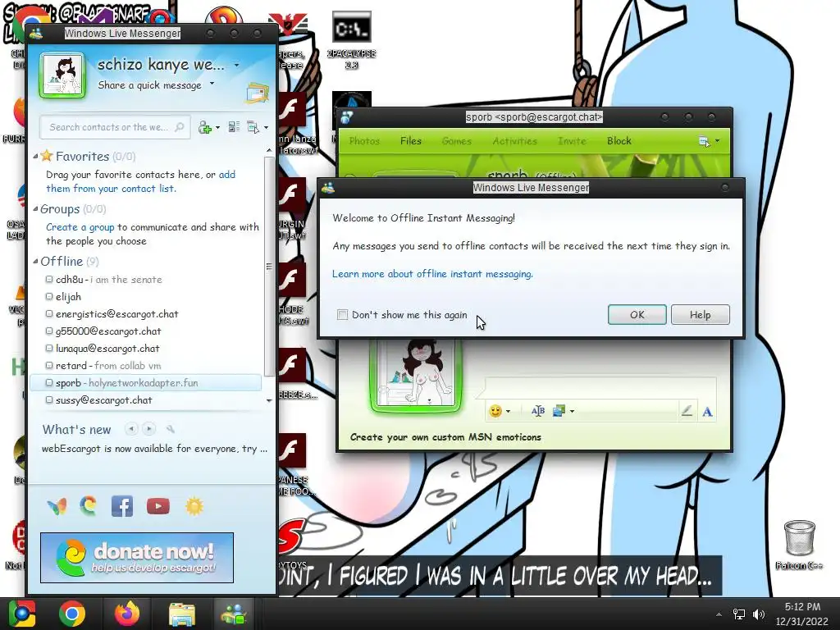Click Help in the Offline Messaging dialog
The image size is (840, 630).
coord(701,314)
